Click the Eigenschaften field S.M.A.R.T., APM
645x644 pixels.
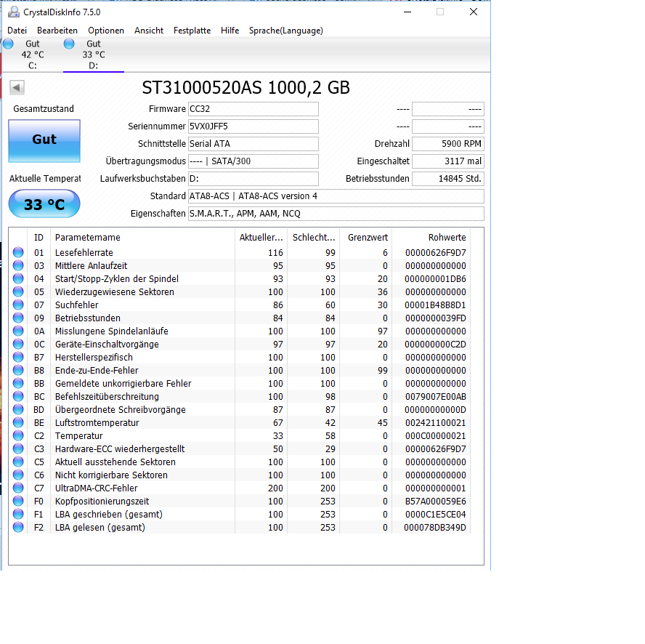pos(336,214)
